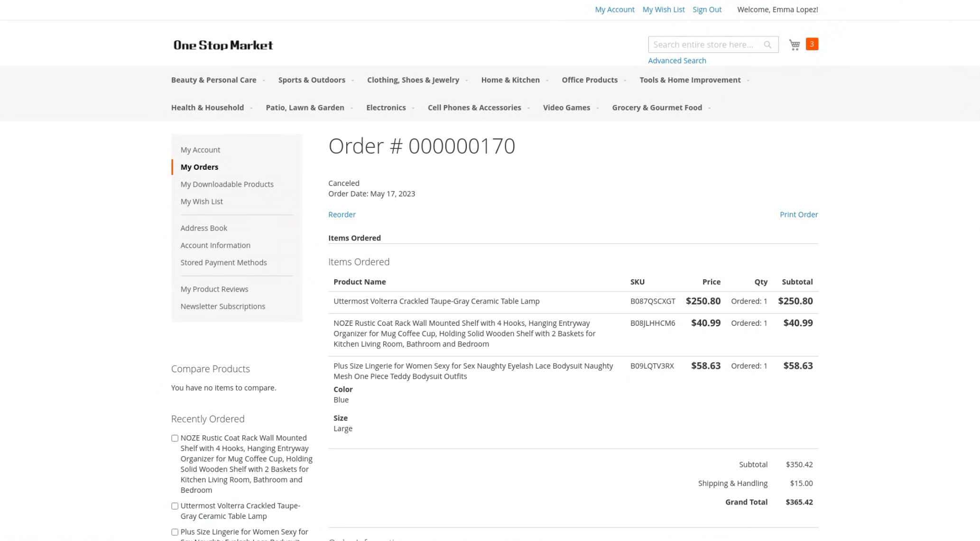Click the orange cart item count badge
This screenshot has width=980, height=541.
tap(812, 44)
